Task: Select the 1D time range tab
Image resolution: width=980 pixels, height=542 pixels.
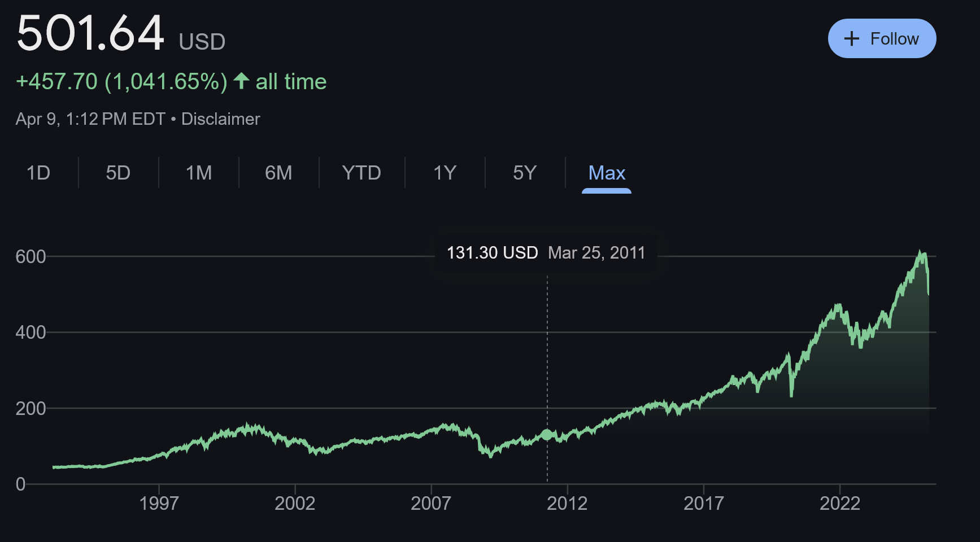Action: tap(38, 173)
